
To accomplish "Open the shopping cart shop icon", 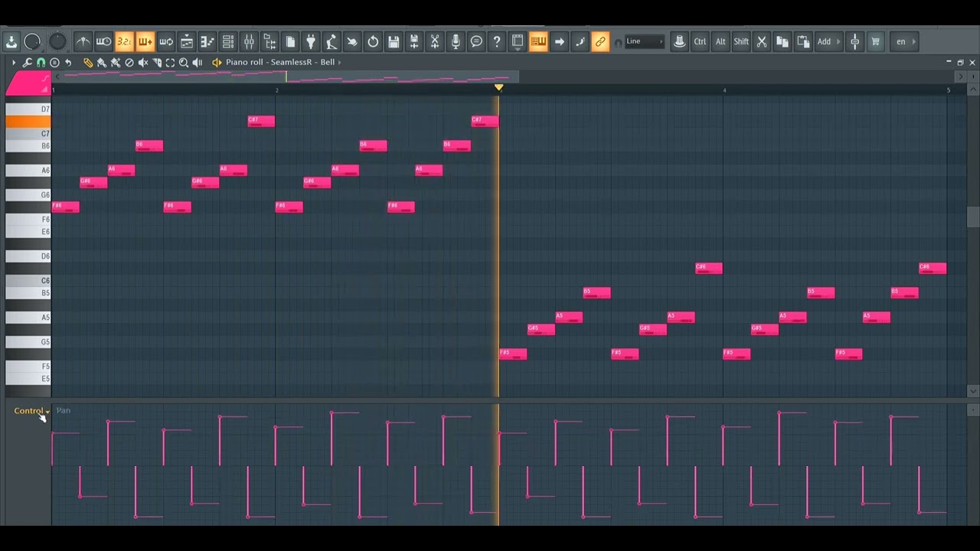I will (x=876, y=41).
